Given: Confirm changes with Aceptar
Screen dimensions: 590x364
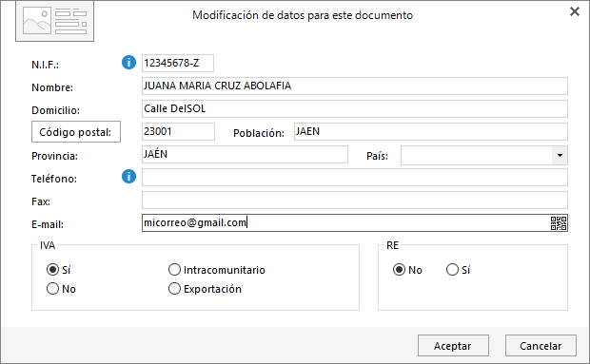Looking at the screenshot, I should point(453,346).
